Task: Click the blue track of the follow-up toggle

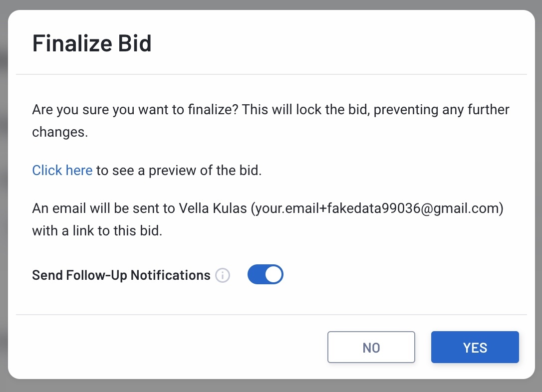Action: [x=256, y=275]
